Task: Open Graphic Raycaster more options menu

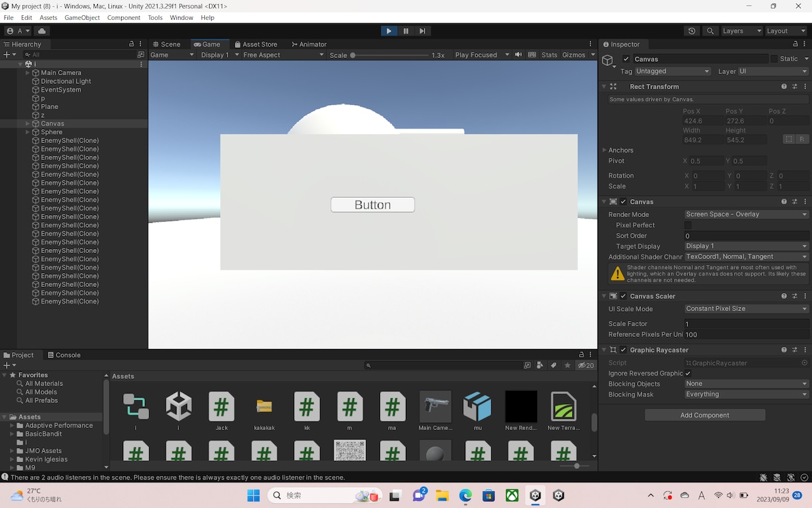Action: click(804, 350)
